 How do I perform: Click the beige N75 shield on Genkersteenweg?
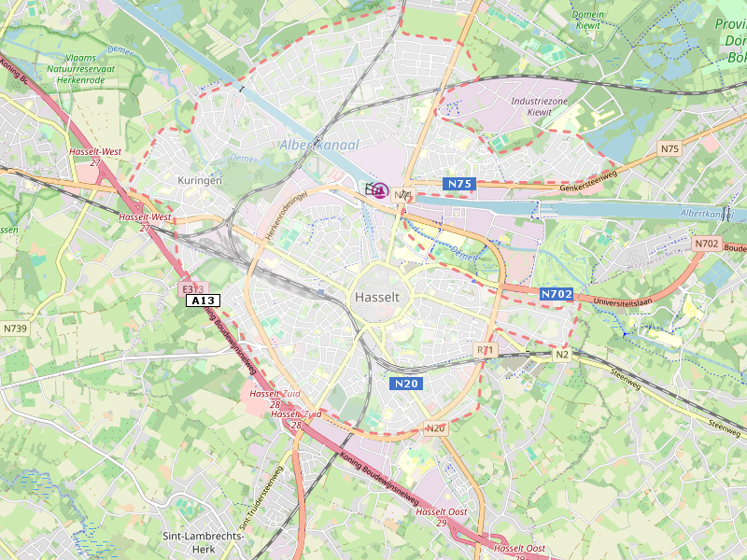(669, 148)
